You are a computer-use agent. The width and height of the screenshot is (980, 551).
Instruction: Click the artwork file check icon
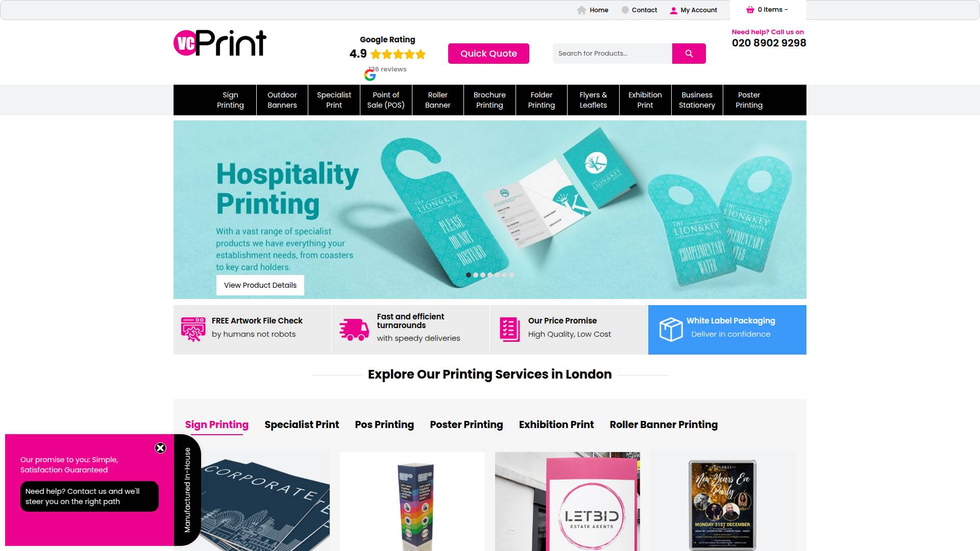193,329
